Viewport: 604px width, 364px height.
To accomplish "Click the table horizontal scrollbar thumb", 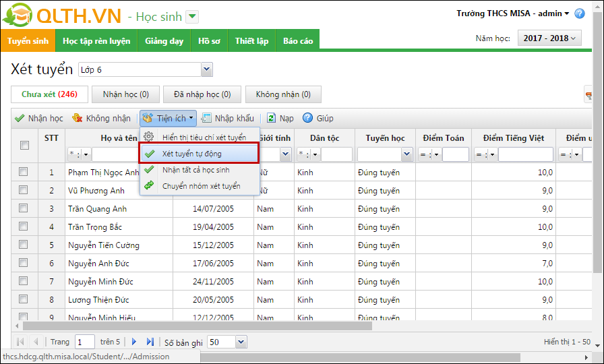I will point(198,326).
